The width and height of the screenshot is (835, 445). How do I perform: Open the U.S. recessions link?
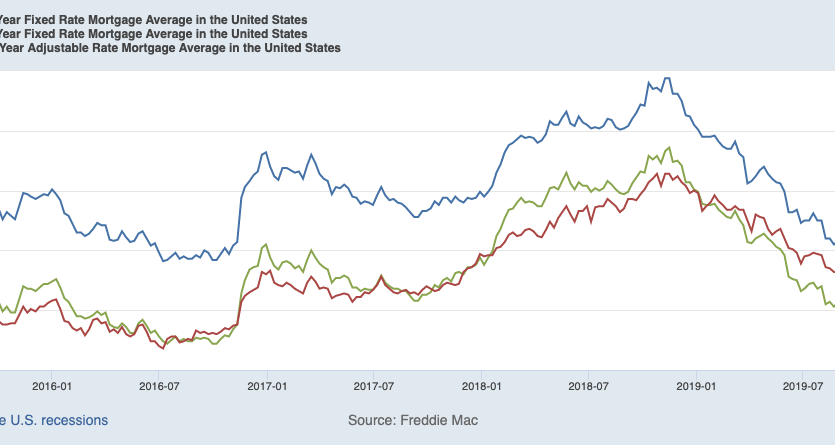tap(54, 420)
